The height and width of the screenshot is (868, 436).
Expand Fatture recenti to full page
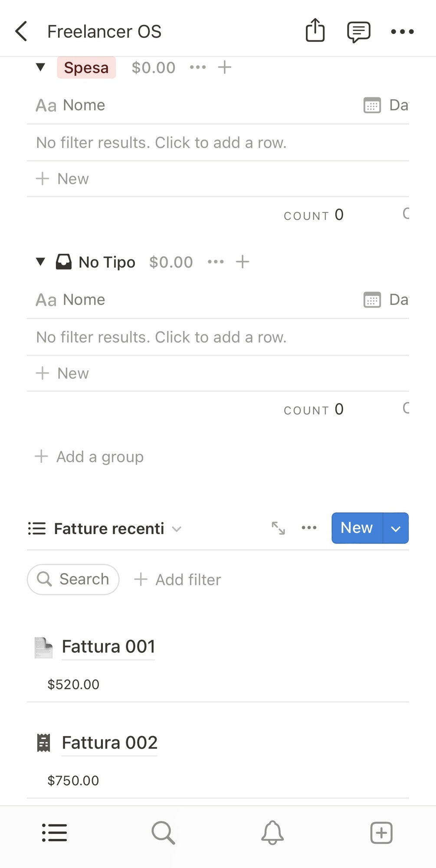coord(278,528)
